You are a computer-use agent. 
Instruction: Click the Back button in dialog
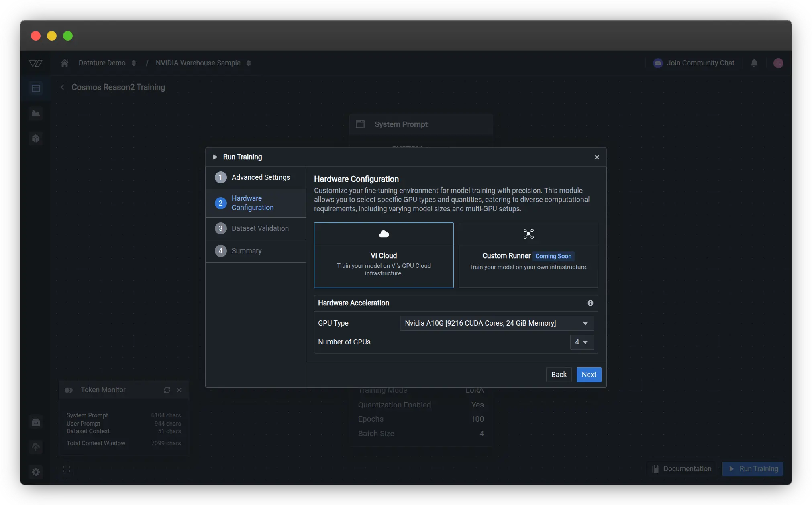(x=559, y=375)
